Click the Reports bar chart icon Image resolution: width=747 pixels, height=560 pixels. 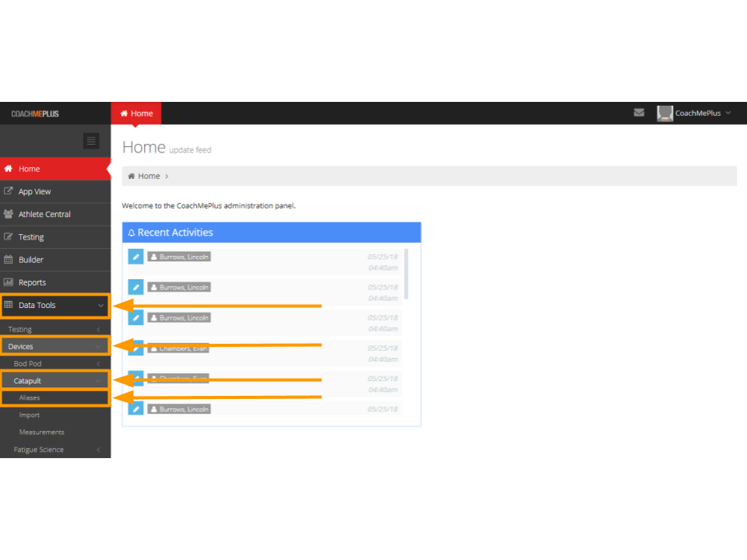point(9,282)
